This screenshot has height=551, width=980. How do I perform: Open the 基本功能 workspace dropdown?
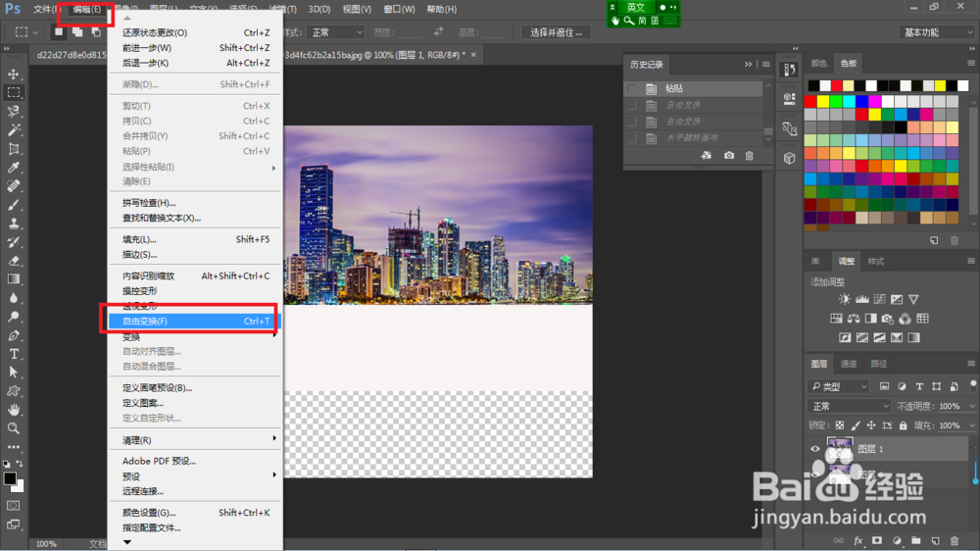pyautogui.click(x=937, y=32)
